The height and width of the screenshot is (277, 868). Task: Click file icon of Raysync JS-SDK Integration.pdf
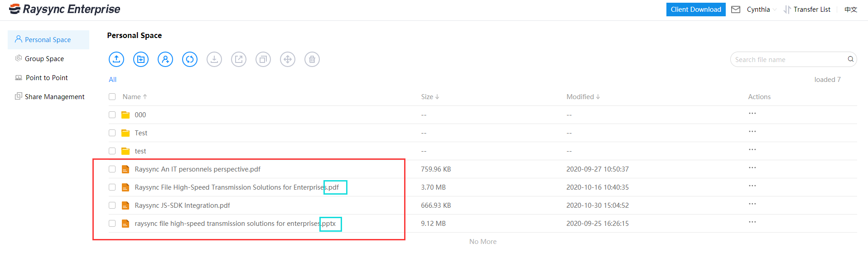point(125,205)
